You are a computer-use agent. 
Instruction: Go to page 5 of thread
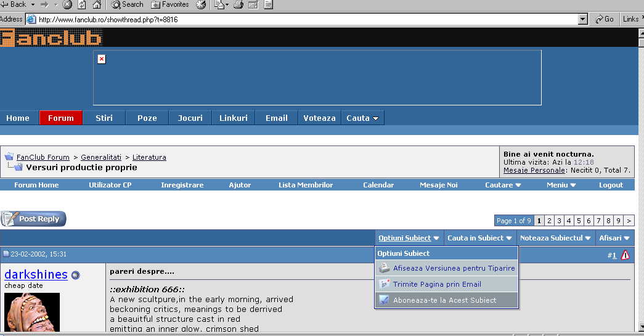click(579, 221)
